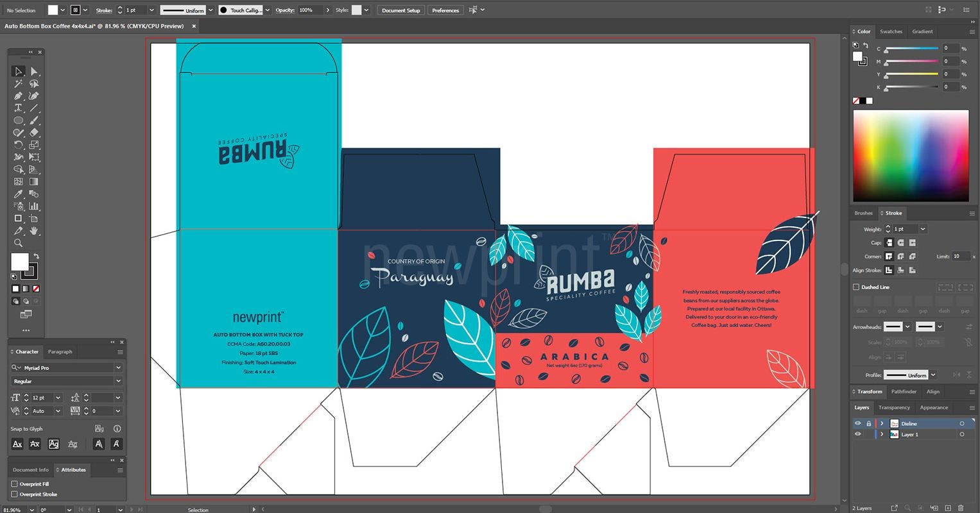Select the Paintbrush tool
This screenshot has height=513, width=980.
coord(34,120)
